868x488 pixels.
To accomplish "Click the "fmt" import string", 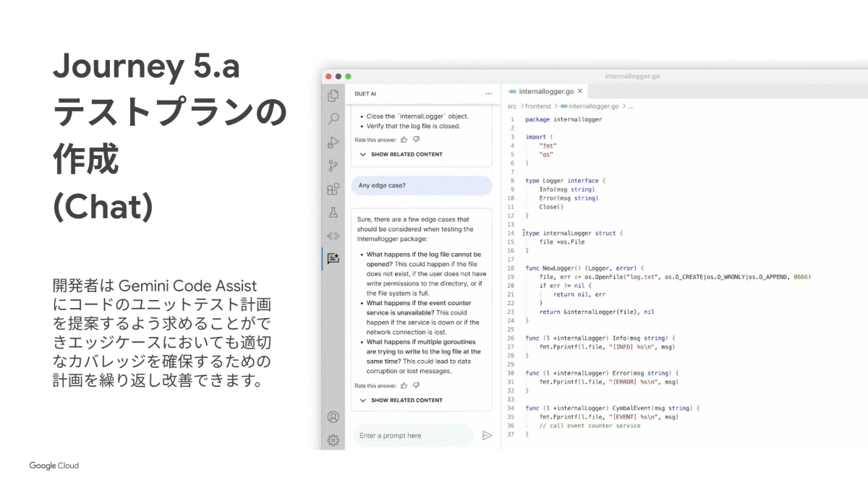I will point(548,145).
